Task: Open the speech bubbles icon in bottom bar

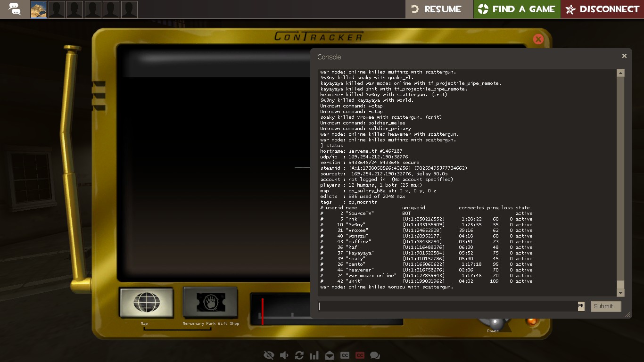Action: 375,355
